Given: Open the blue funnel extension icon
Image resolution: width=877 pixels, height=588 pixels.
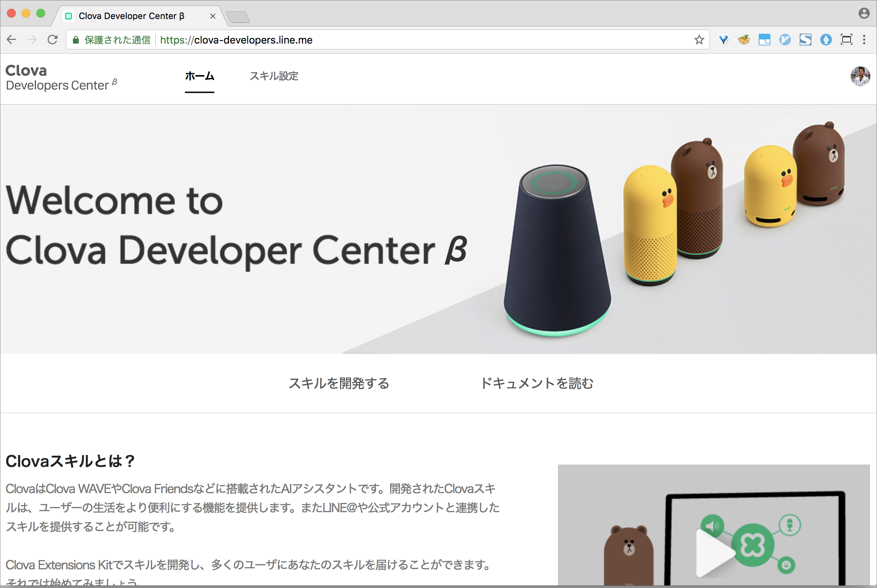Looking at the screenshot, I should point(723,39).
